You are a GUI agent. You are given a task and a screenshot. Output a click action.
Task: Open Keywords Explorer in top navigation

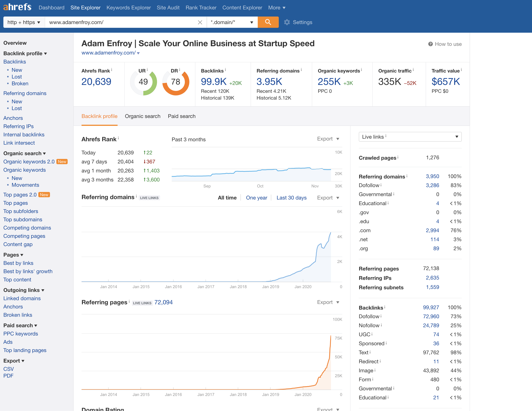(x=128, y=8)
